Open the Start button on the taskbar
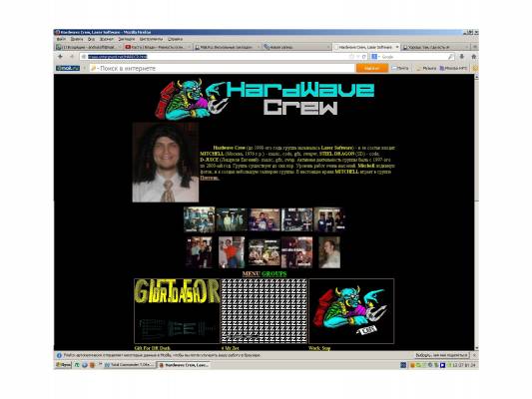Screen dimensions: 532x399 point(63,365)
